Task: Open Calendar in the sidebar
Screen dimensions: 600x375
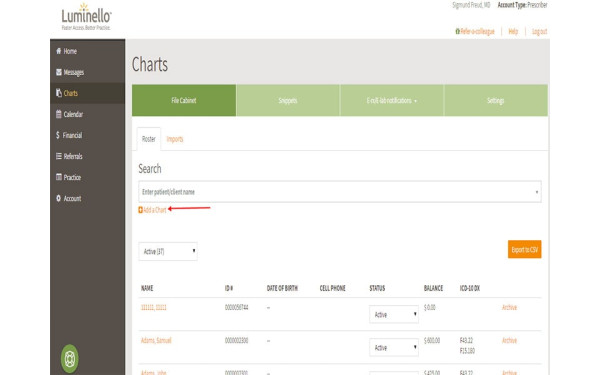Action: tap(87, 114)
